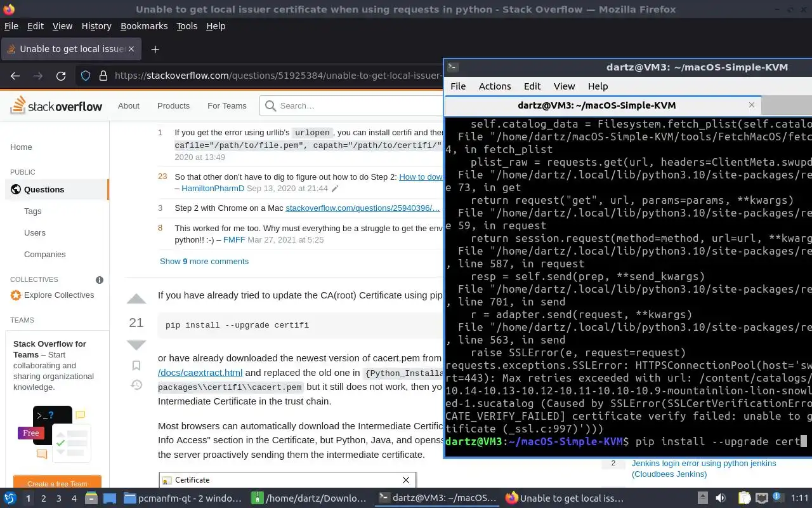Bookmark the answer with the bookmark icon
The height and width of the screenshot is (508, 812).
point(136,365)
